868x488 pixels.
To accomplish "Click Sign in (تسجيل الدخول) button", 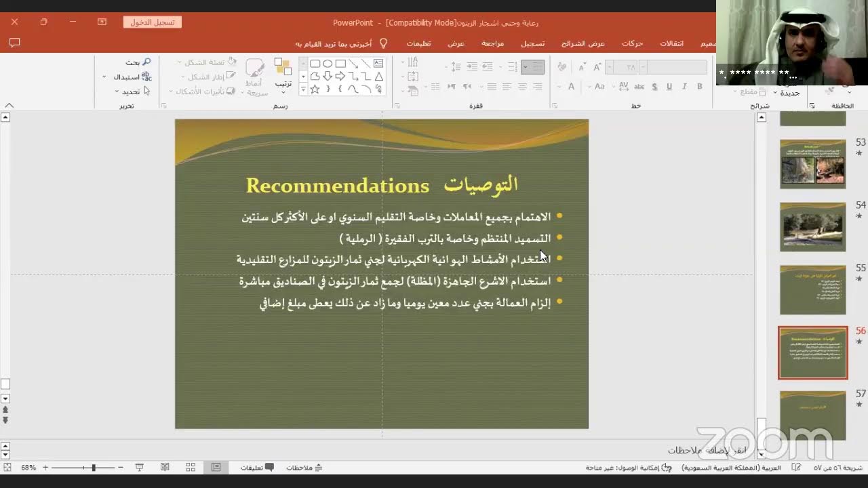I will pyautogui.click(x=153, y=22).
